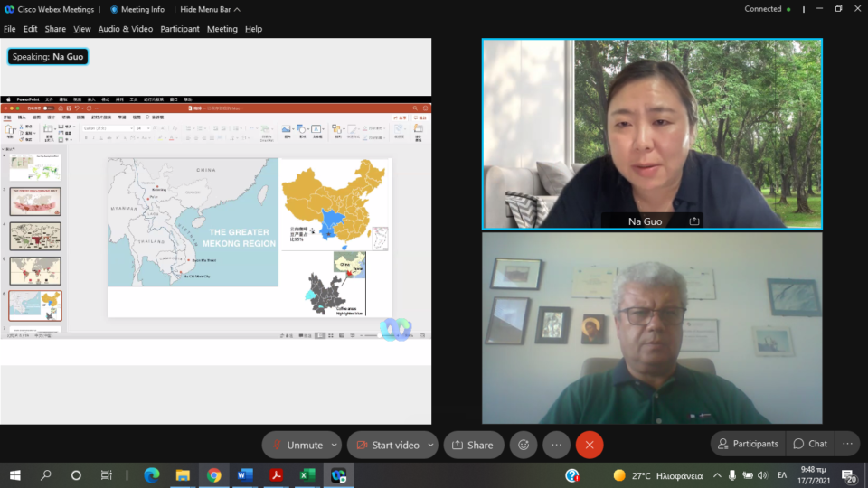The width and height of the screenshot is (868, 488).
Task: Open the Participant menu
Action: coord(180,29)
